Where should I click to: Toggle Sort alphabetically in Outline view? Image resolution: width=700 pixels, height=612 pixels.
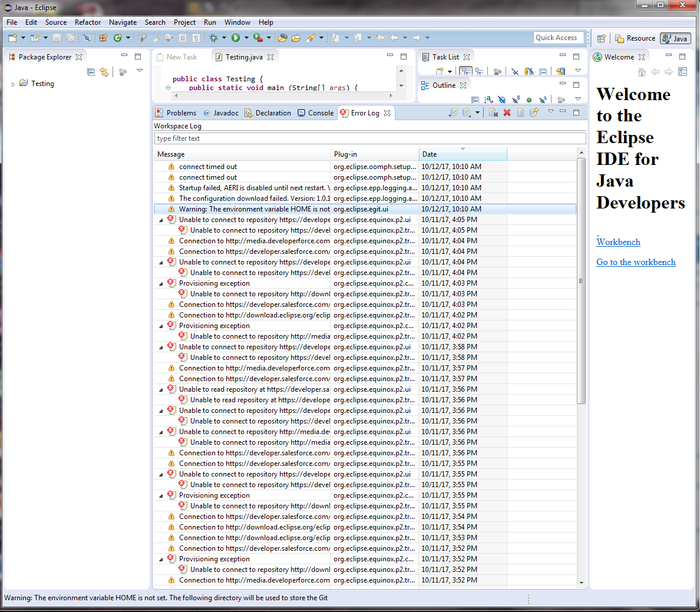(x=488, y=100)
